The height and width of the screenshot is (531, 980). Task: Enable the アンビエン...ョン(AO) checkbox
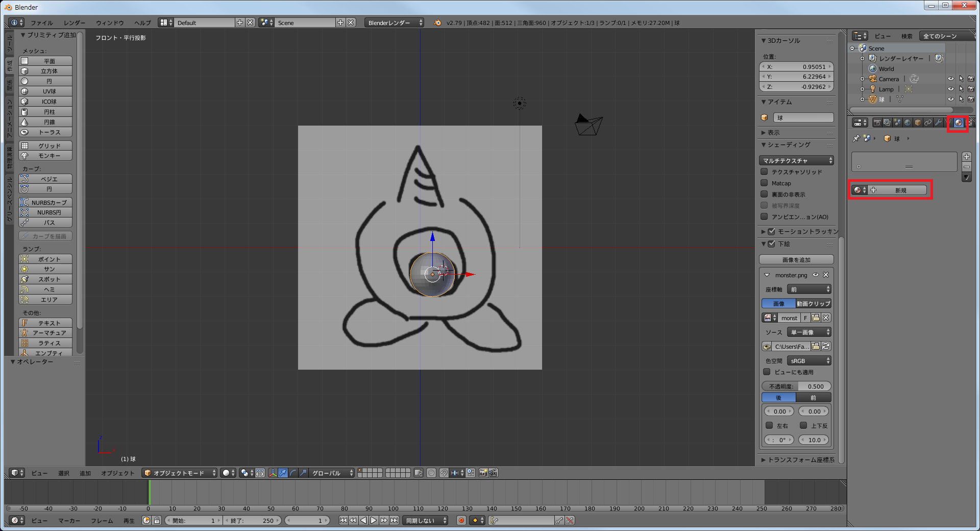click(764, 217)
